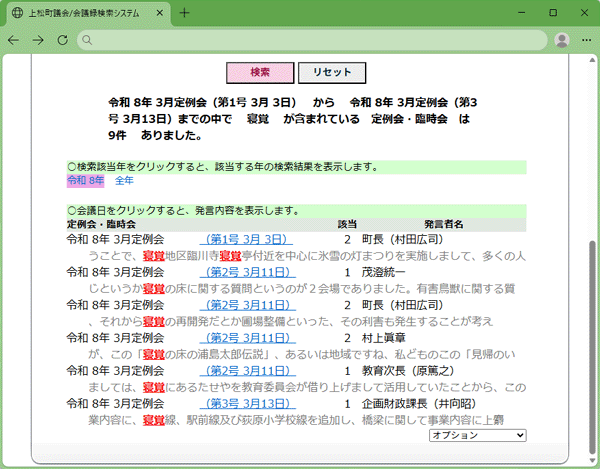The width and height of the screenshot is (600, 469).
Task: Open 第2号 3月11日 link for 茂澄統一
Action: pyautogui.click(x=248, y=273)
